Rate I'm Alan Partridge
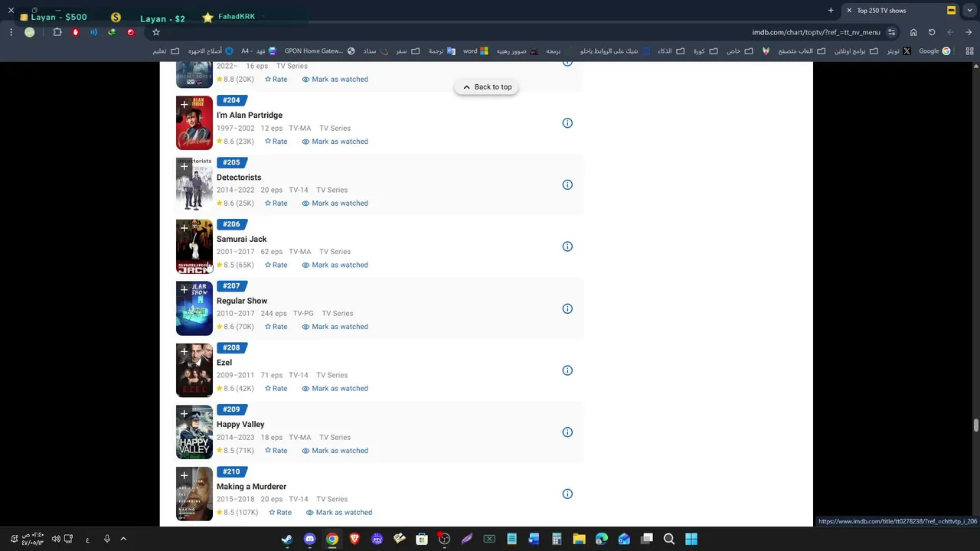 276,142
